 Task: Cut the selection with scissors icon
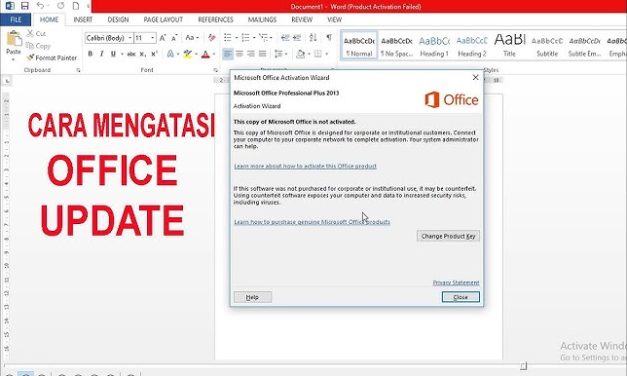30,34
